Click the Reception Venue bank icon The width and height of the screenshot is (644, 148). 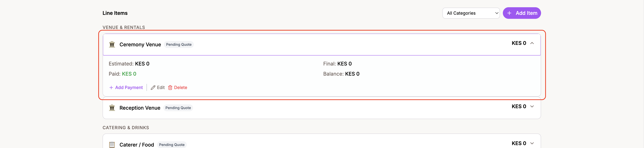click(x=112, y=108)
